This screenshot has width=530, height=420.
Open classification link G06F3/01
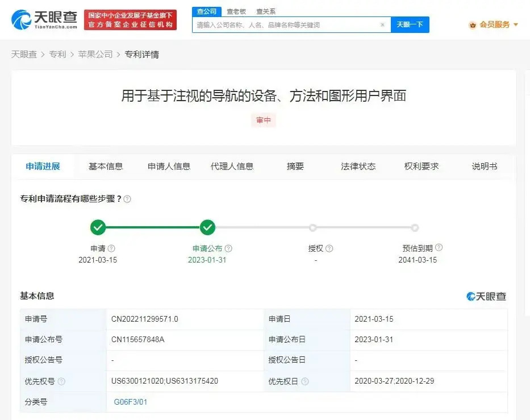[131, 402]
